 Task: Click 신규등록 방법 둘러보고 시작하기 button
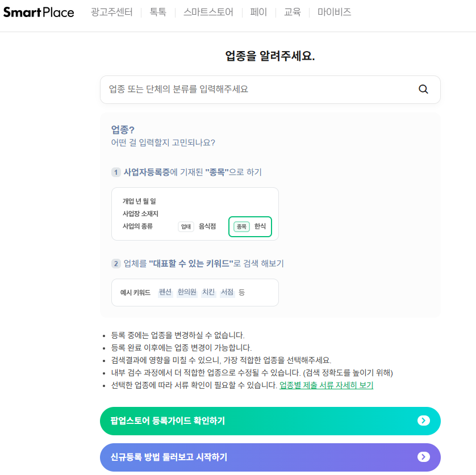click(270, 457)
